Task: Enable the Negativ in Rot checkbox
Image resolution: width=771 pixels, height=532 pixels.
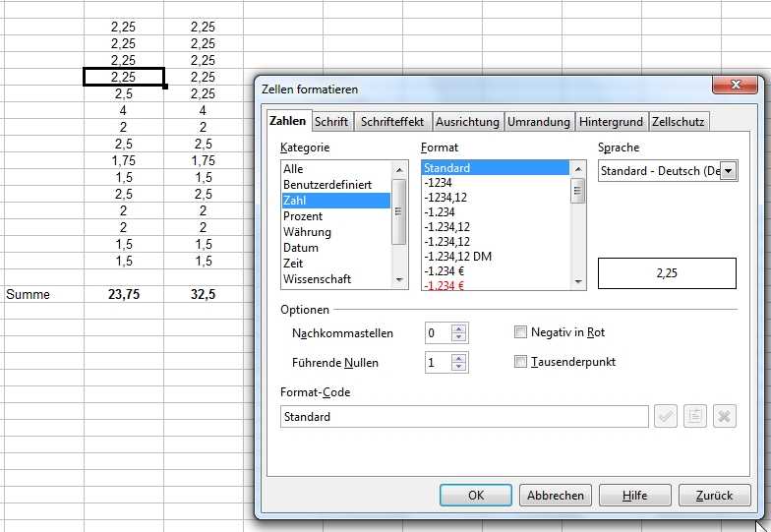Action: (521, 332)
